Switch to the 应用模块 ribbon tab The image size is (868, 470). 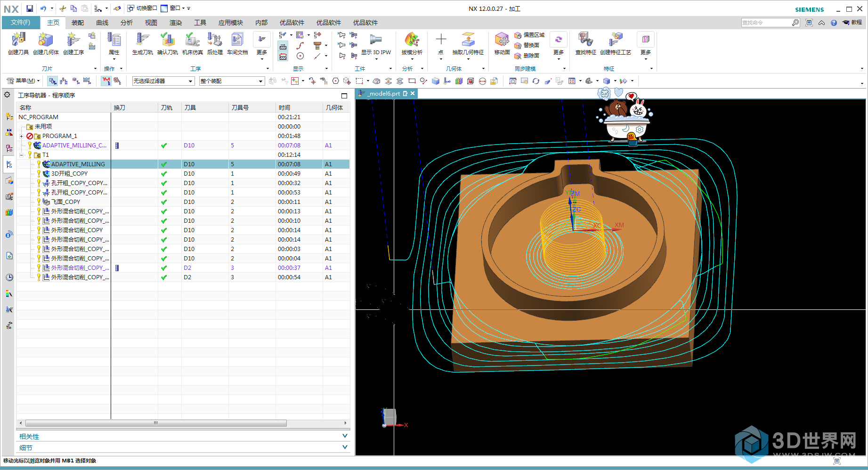click(x=231, y=23)
